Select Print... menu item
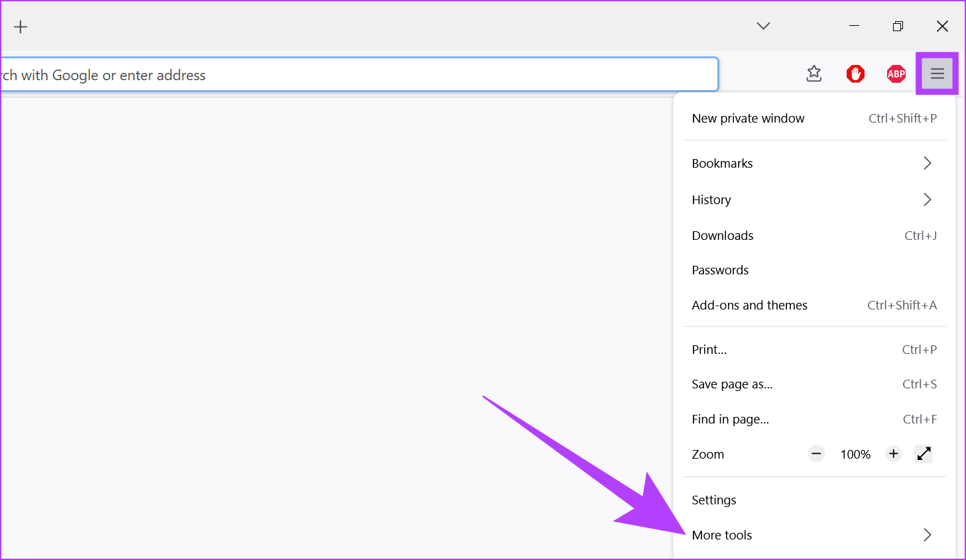The height and width of the screenshot is (560, 966). [814, 349]
